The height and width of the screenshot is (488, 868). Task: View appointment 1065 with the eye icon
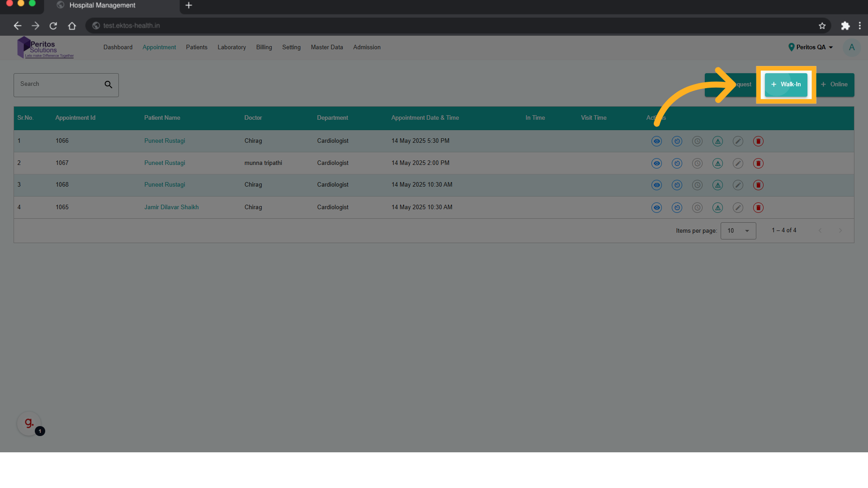pos(656,208)
